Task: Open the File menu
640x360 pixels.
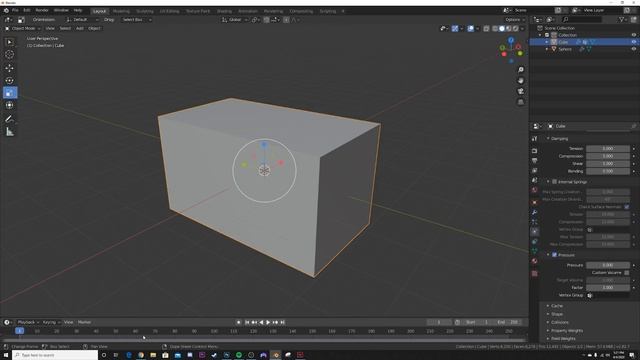Action: [x=15, y=10]
